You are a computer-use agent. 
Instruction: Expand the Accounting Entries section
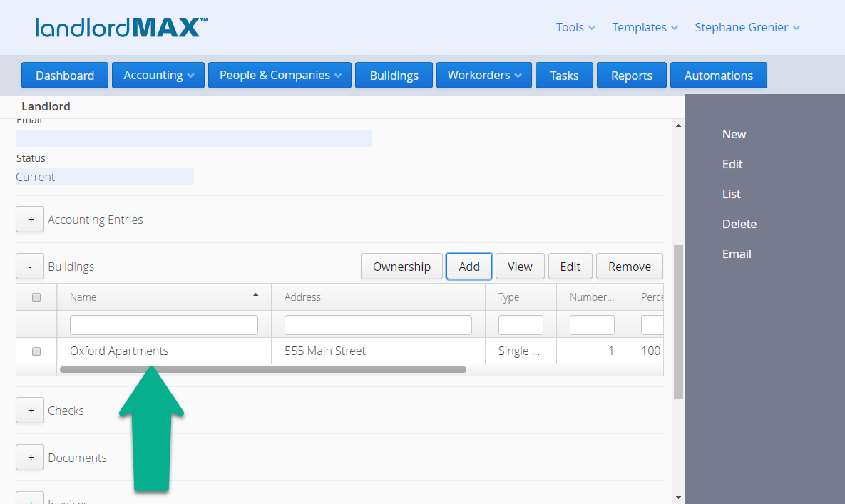pyautogui.click(x=30, y=220)
